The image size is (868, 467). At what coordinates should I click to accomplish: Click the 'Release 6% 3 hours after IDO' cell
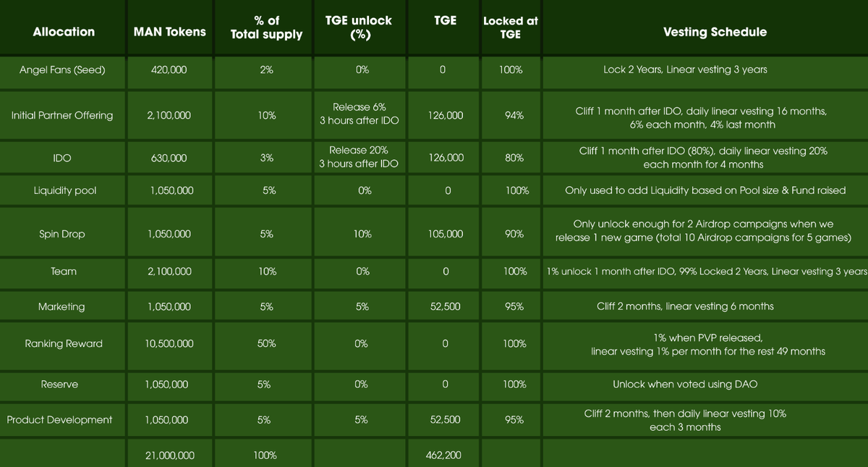click(x=359, y=114)
